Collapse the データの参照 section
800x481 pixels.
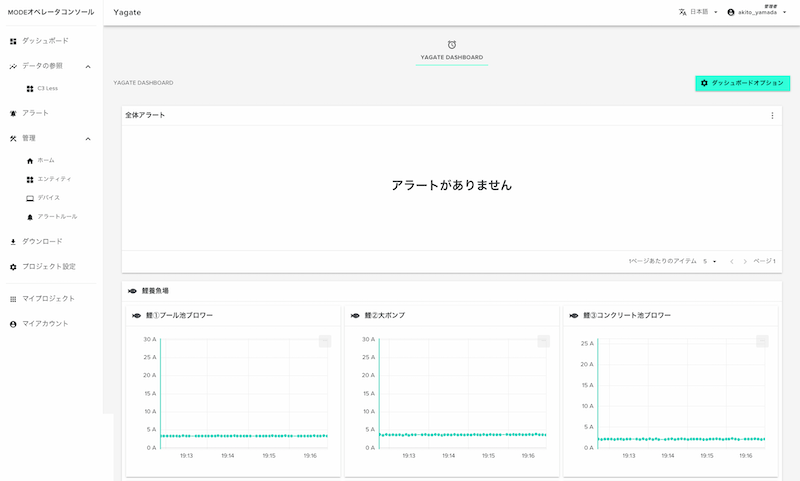point(88,66)
